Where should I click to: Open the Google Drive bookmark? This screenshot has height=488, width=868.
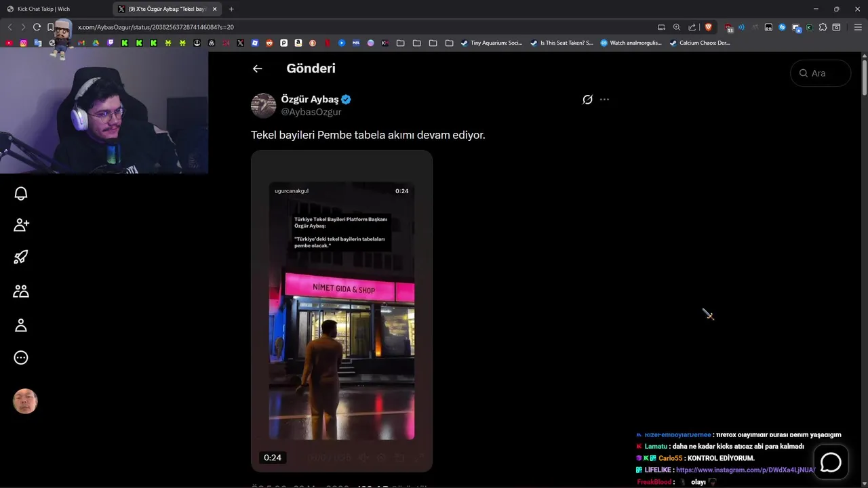pos(96,43)
